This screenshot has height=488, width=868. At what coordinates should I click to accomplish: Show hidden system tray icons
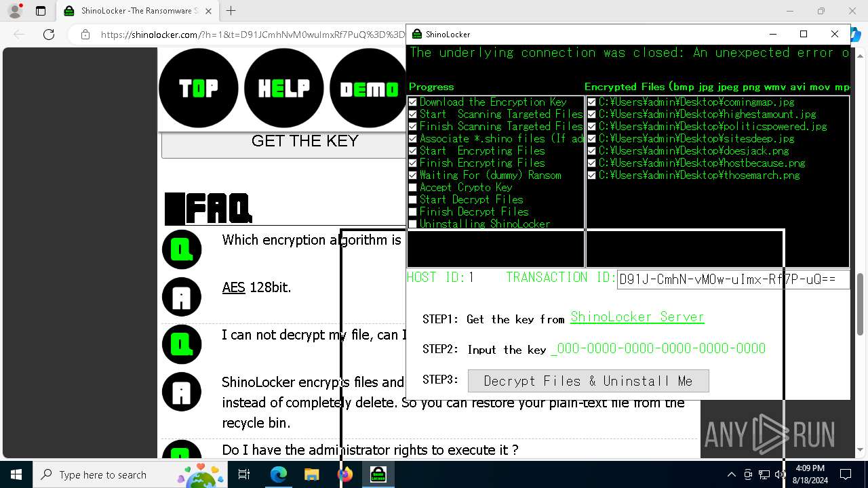[x=731, y=474]
